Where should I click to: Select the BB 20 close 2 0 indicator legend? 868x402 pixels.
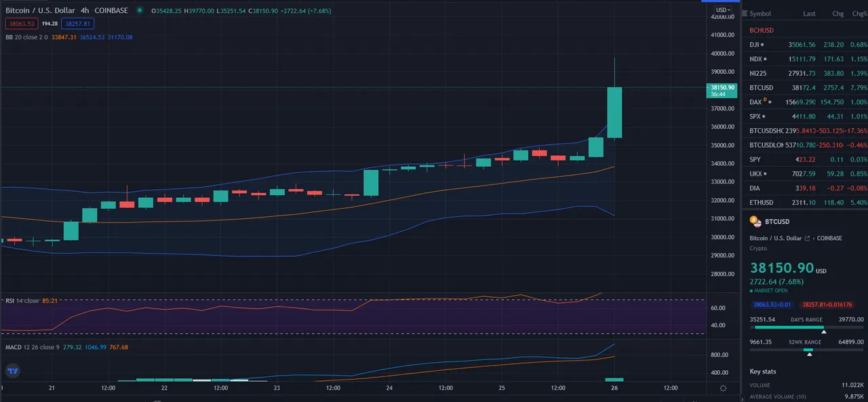point(27,37)
